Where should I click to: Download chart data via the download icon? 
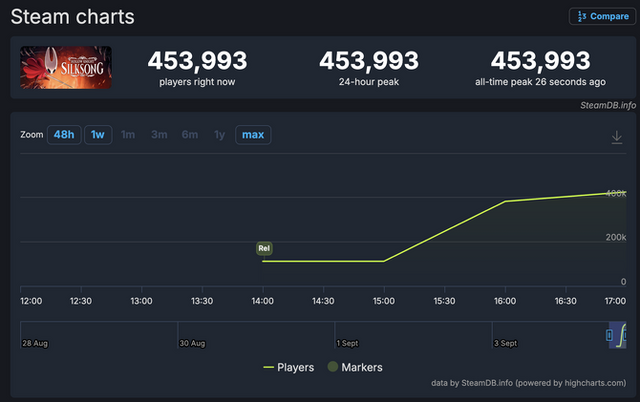pyautogui.click(x=616, y=136)
